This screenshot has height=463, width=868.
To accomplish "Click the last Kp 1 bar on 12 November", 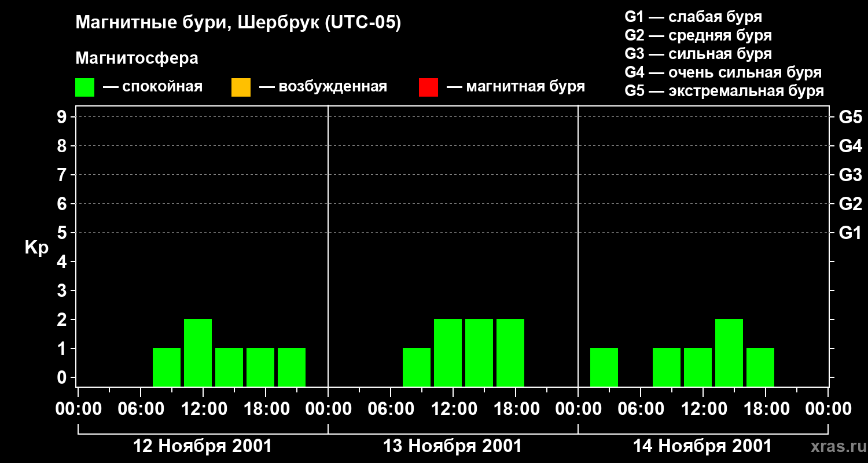I will [x=292, y=367].
